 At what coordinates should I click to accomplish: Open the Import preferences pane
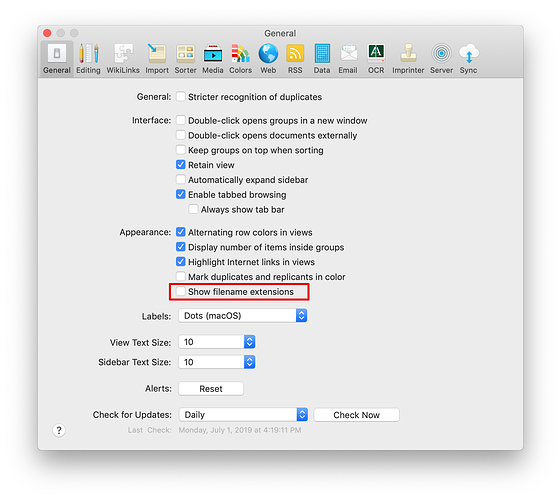point(157,59)
